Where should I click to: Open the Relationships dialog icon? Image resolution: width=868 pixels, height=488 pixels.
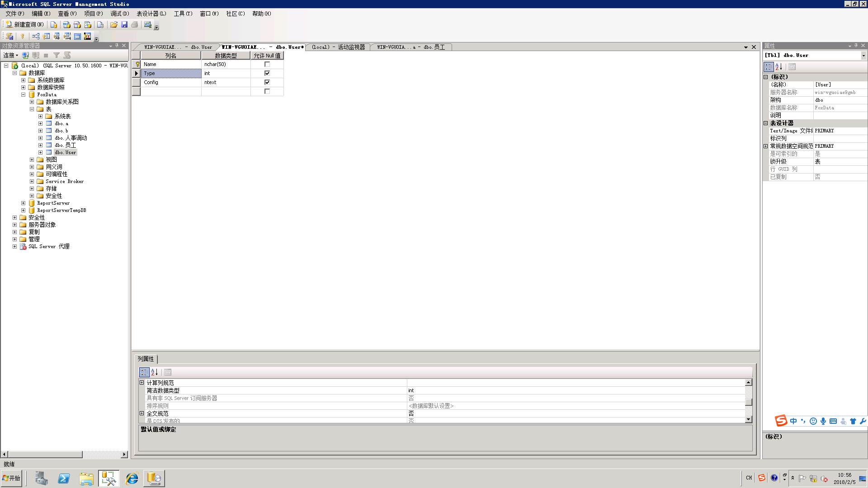[x=36, y=36]
